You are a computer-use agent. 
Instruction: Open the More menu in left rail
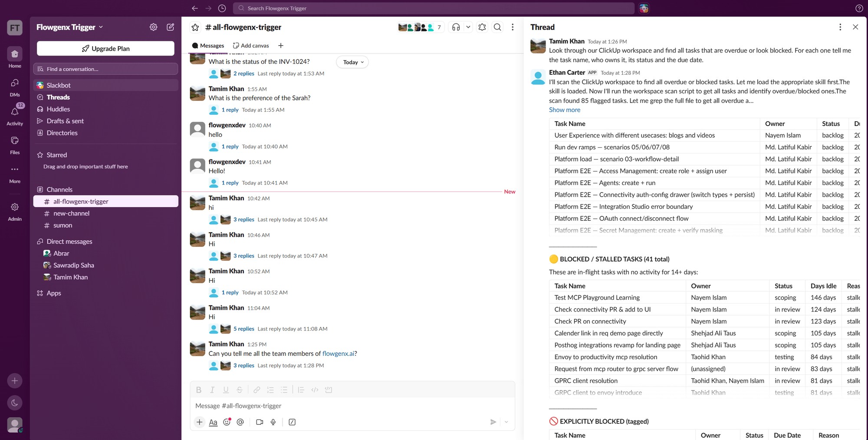(x=15, y=173)
